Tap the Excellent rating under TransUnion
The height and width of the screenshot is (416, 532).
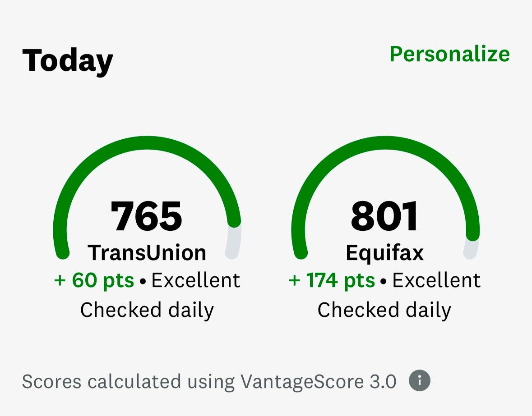point(195,280)
